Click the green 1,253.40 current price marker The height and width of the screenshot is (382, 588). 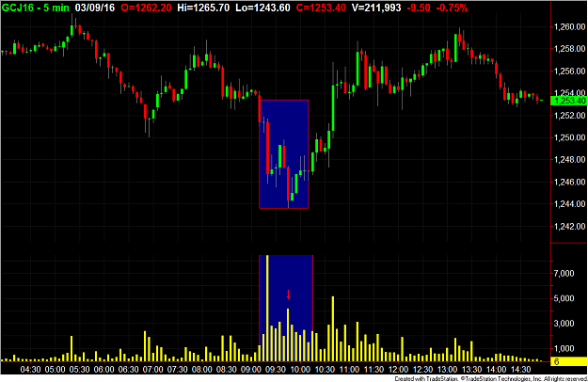[x=568, y=101]
